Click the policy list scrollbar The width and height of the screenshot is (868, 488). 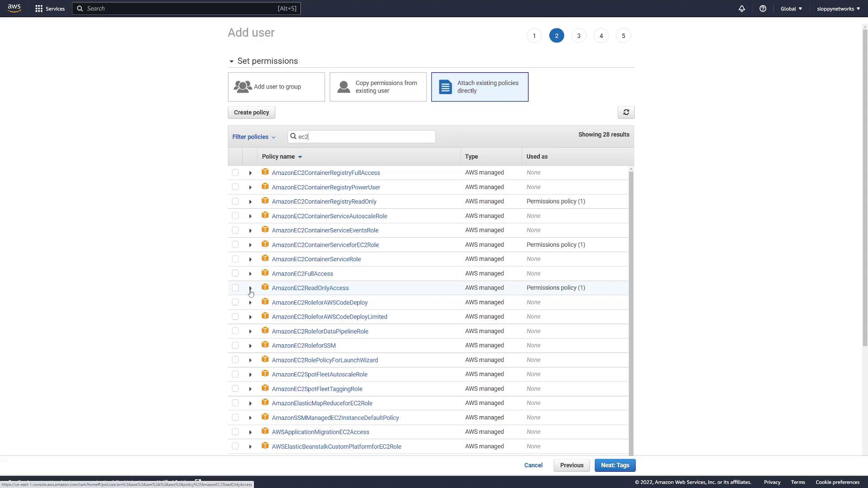(x=631, y=312)
